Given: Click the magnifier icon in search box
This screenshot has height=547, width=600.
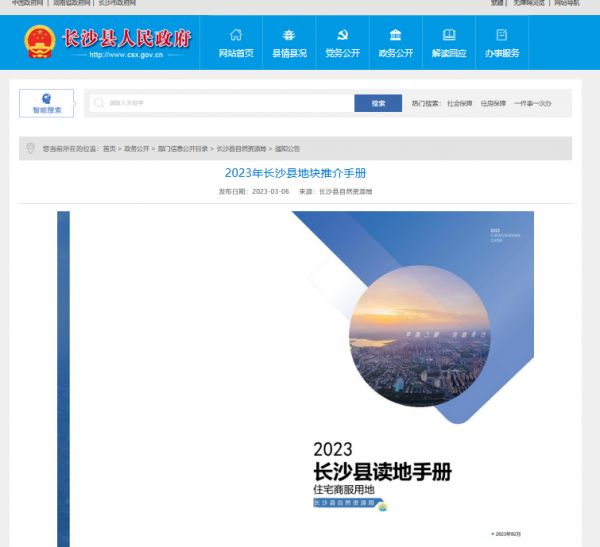Looking at the screenshot, I should [x=99, y=103].
